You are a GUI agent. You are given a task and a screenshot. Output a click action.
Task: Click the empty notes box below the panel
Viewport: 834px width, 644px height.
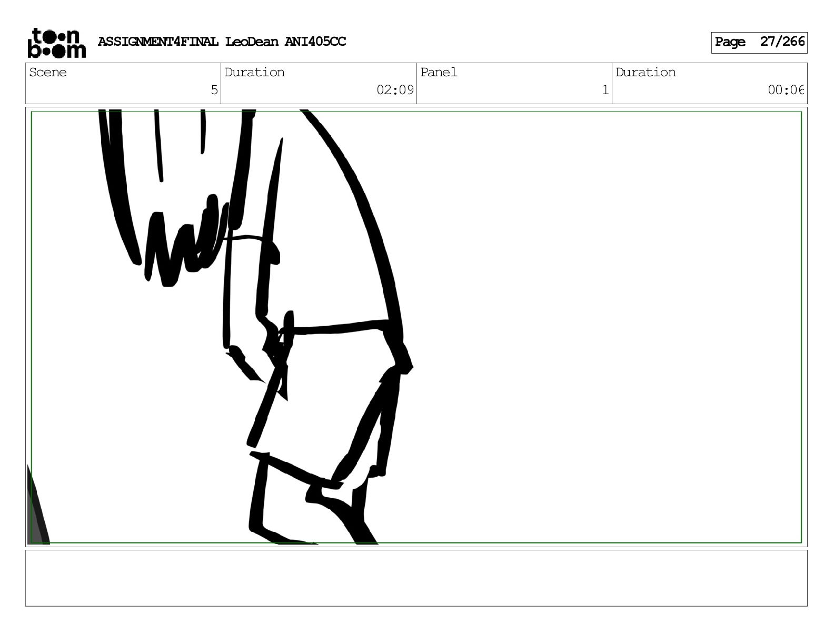[416, 578]
